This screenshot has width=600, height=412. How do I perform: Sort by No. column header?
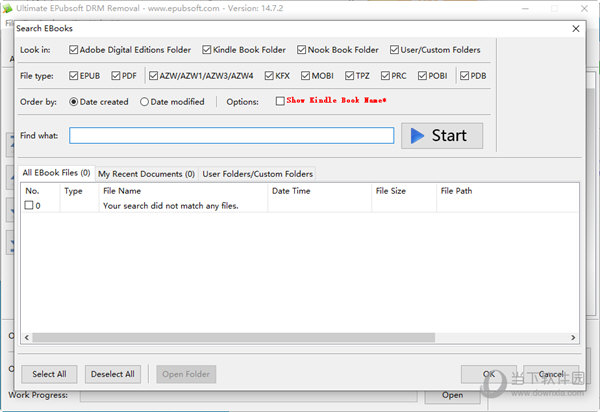click(x=41, y=191)
